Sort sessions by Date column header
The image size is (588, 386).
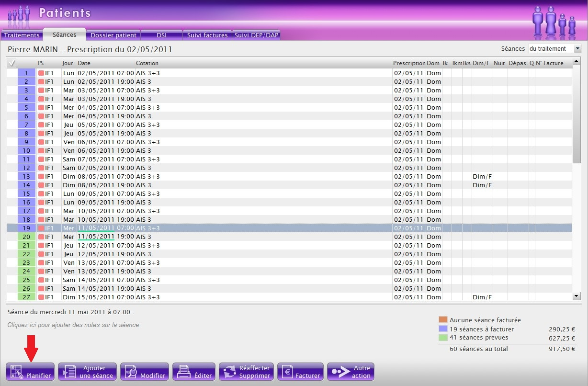(84, 63)
